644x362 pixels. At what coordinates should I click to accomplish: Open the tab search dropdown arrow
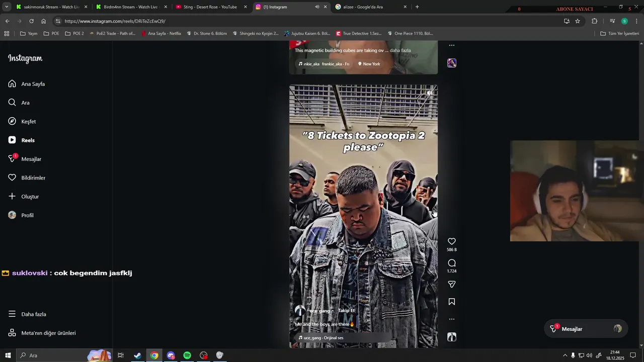(x=7, y=7)
